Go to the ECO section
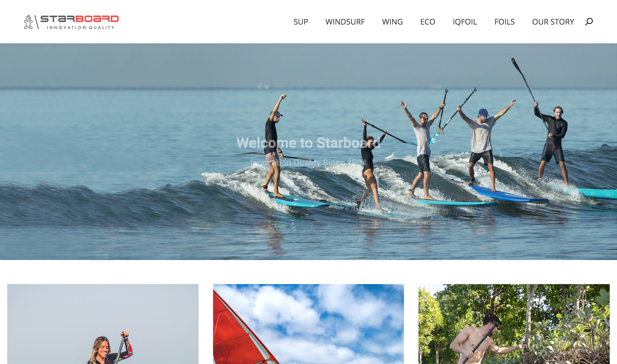 coord(428,22)
